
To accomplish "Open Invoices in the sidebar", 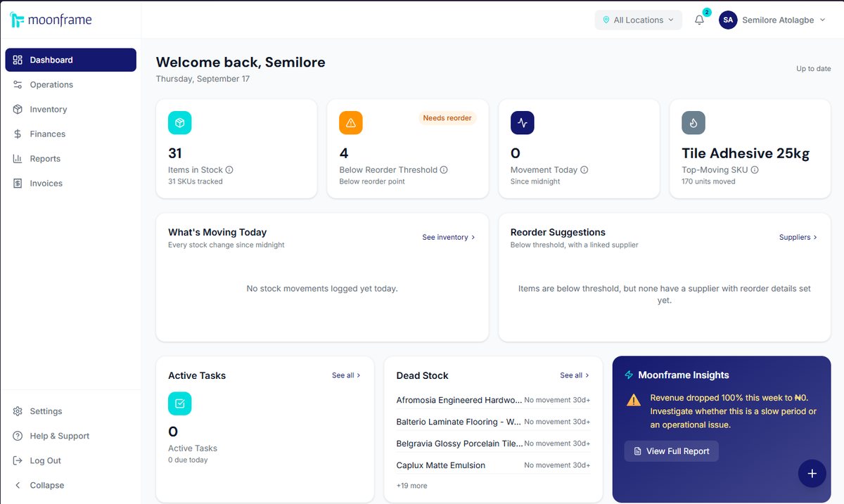I will point(70,183).
